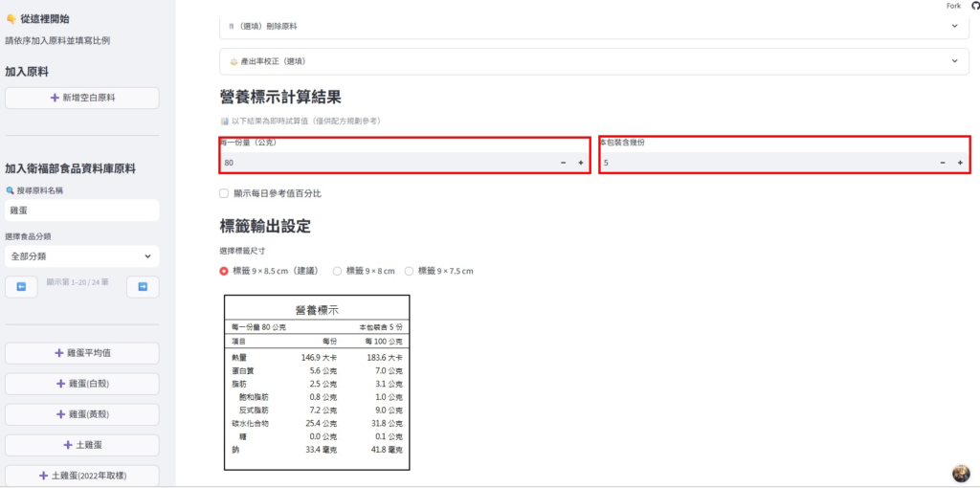
Task: Click the profile avatar in the corner
Action: [x=961, y=474]
